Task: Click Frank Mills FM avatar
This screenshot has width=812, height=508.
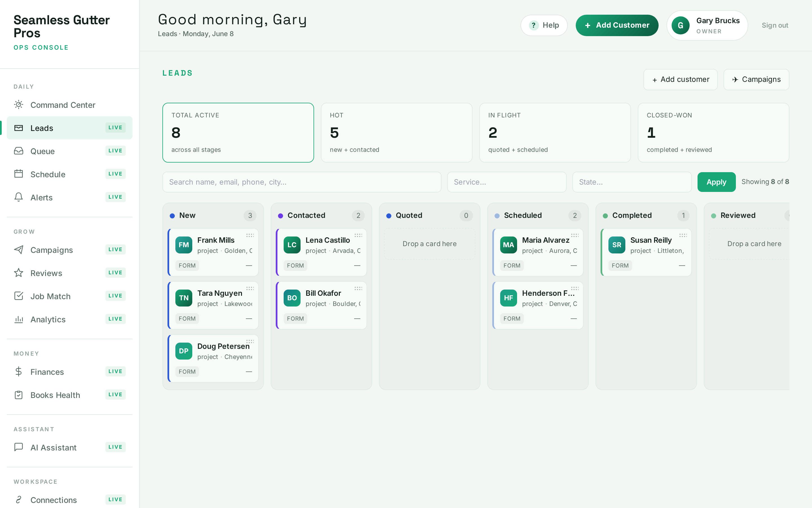Action: tap(184, 245)
